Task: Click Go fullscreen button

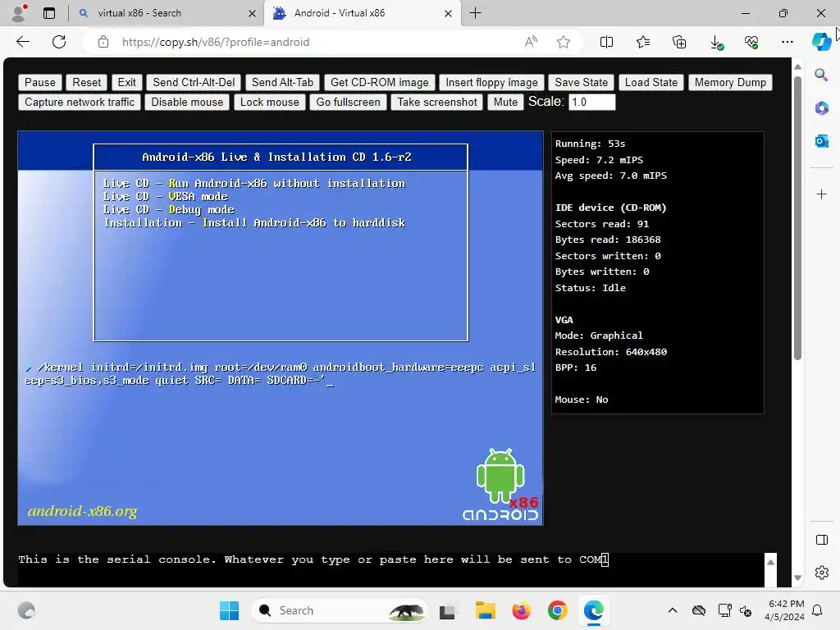Action: [x=348, y=102]
